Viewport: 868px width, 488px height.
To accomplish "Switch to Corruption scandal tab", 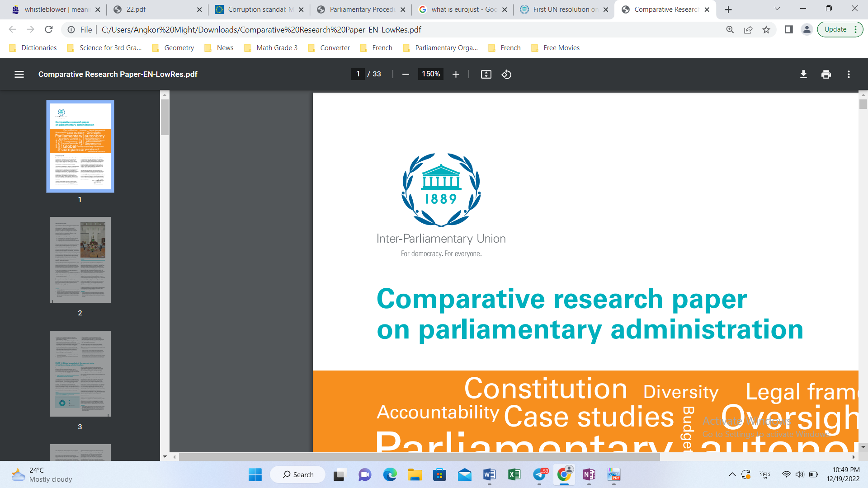I will click(259, 9).
